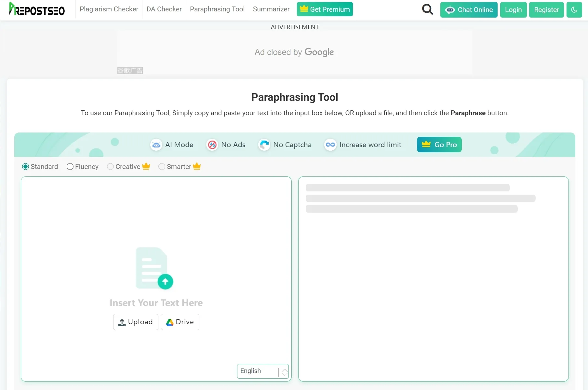Select the Smarter mode radio button
588x390 pixels.
pyautogui.click(x=162, y=167)
